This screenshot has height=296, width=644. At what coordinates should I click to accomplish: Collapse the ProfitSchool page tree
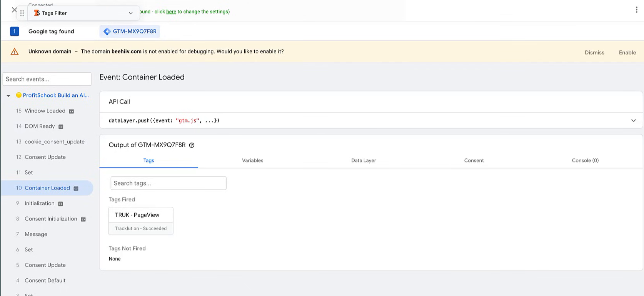coord(8,96)
